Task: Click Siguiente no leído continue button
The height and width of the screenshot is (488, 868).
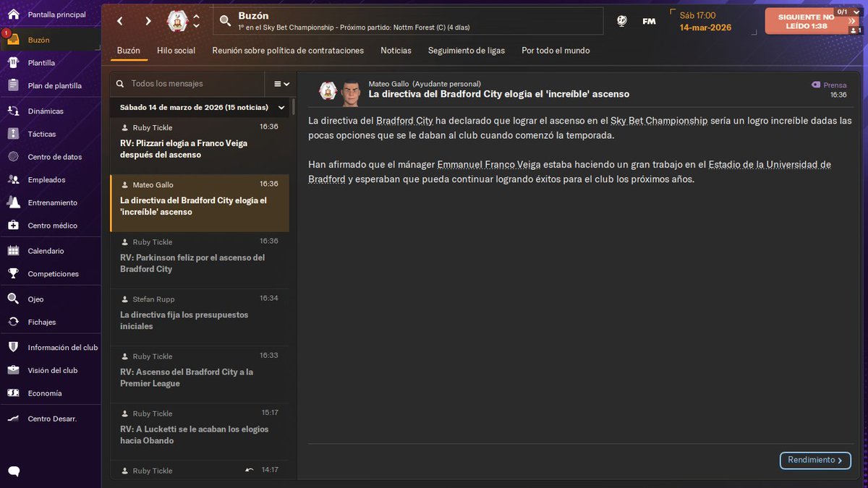Action: click(x=806, y=21)
